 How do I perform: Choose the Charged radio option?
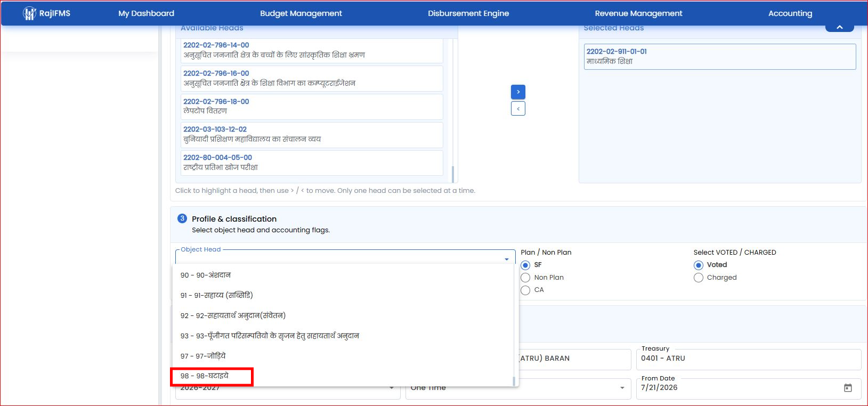(x=699, y=278)
